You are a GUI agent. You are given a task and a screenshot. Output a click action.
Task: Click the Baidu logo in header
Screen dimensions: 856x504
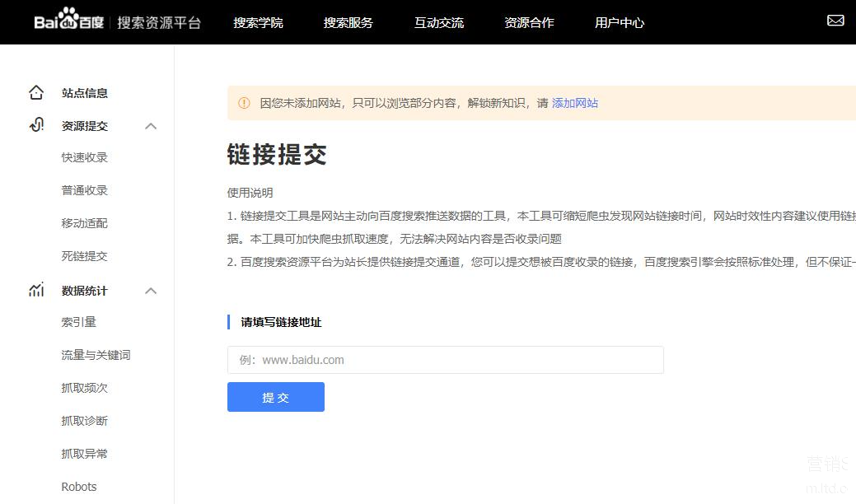[x=69, y=22]
